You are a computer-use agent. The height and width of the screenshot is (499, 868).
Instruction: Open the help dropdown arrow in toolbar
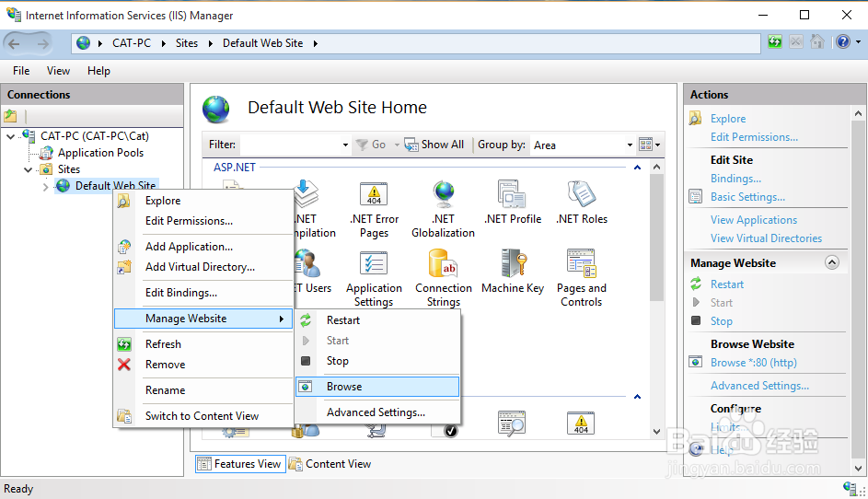point(858,41)
